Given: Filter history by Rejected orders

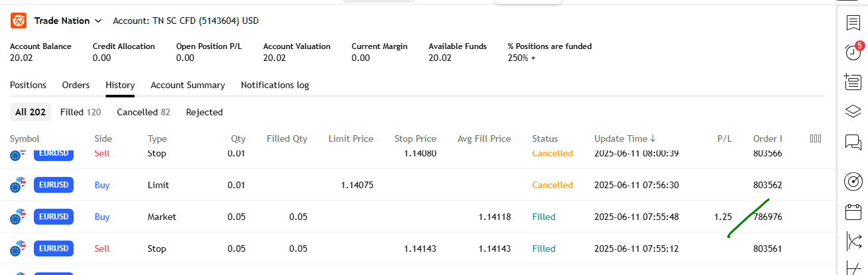Looking at the screenshot, I should 204,112.
